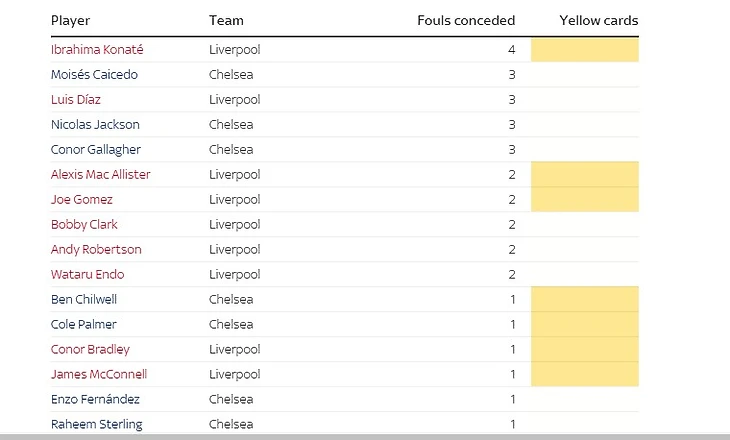Click the Team column header

[226, 20]
